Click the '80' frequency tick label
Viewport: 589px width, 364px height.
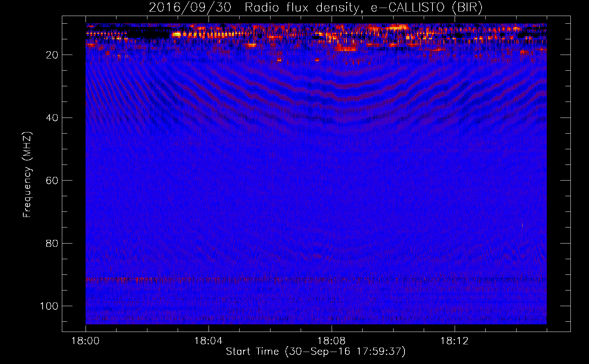(52, 244)
